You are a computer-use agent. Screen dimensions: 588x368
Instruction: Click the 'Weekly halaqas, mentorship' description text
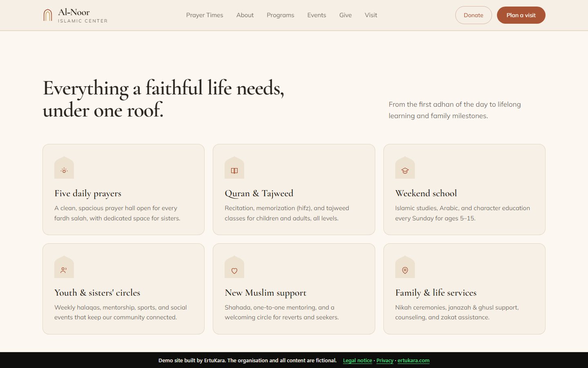(120, 312)
